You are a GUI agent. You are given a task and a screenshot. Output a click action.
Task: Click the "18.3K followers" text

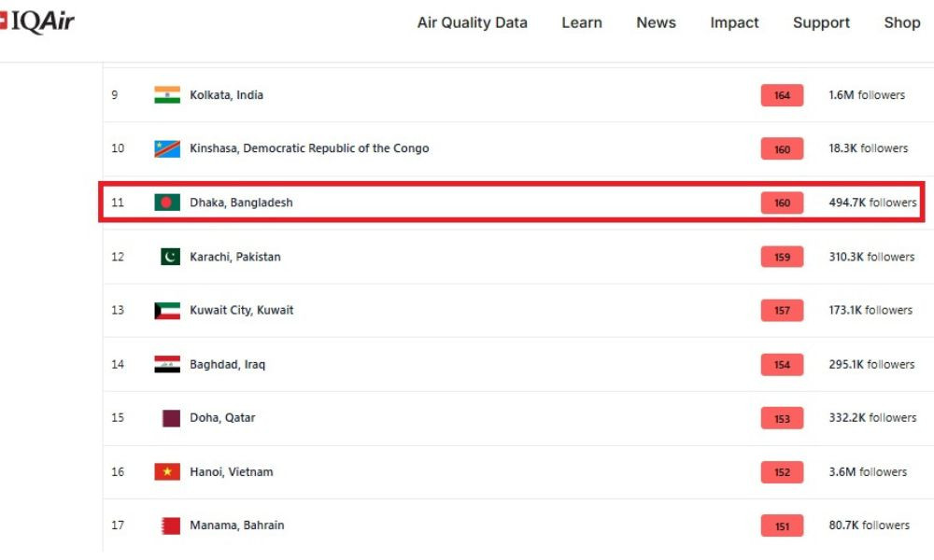[x=869, y=148]
